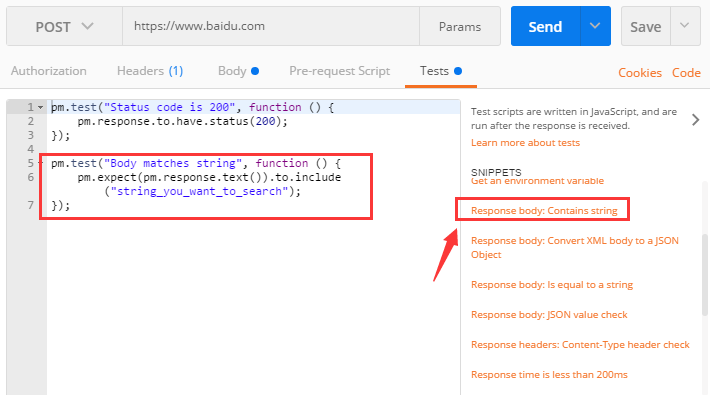Send the request
Image resolution: width=710 pixels, height=395 pixels.
point(545,27)
